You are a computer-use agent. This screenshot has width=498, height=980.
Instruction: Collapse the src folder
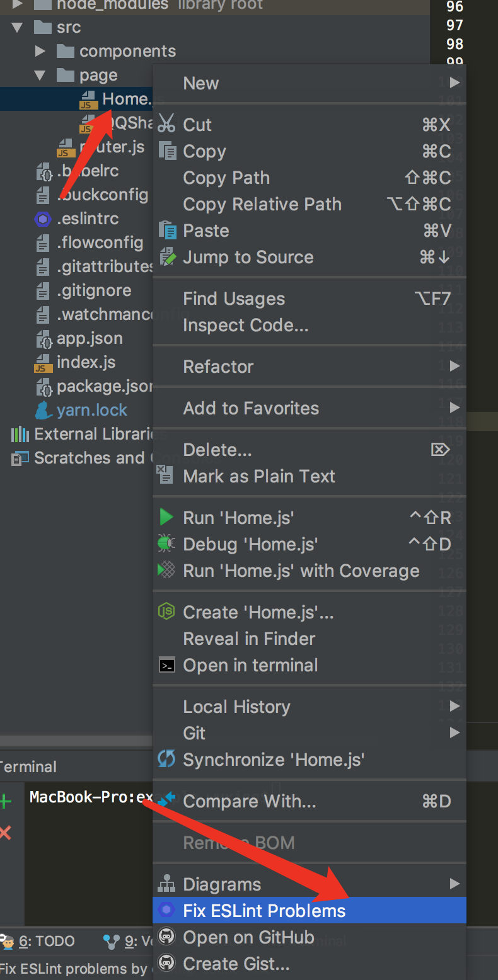[x=17, y=28]
